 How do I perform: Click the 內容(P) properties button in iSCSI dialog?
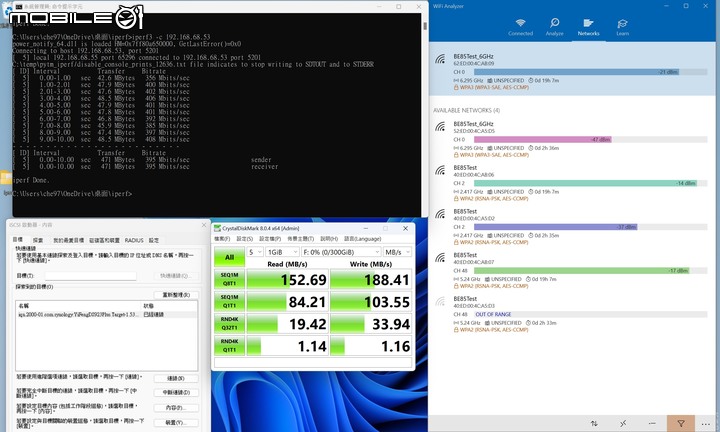176,408
